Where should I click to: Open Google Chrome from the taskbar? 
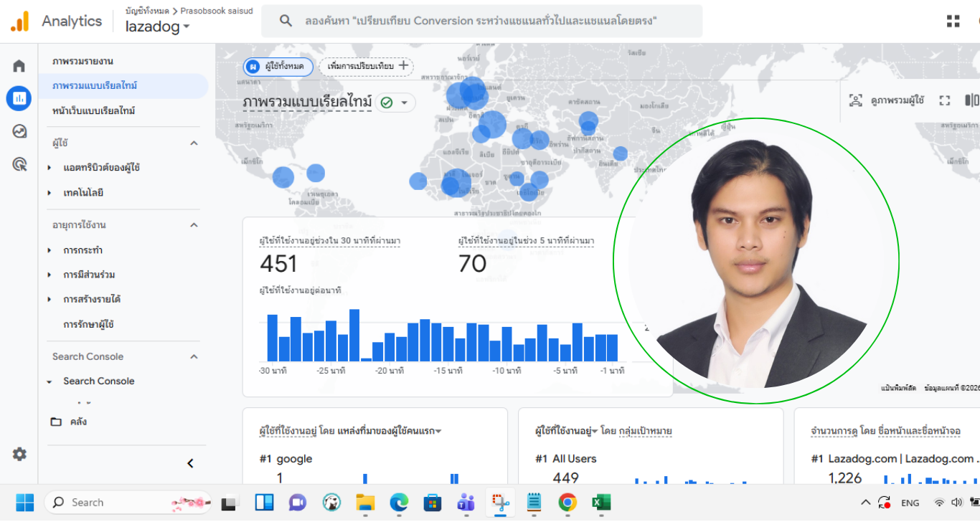pyautogui.click(x=567, y=503)
